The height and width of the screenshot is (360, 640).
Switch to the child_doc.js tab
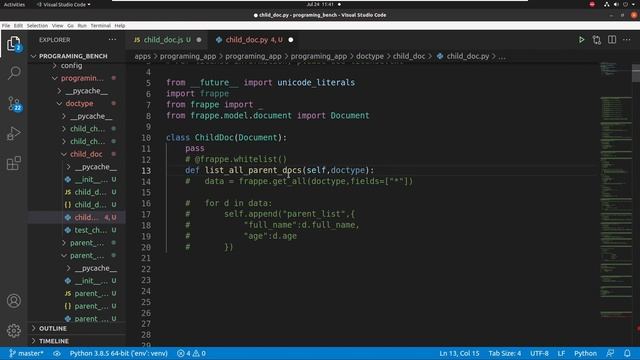tap(167, 40)
